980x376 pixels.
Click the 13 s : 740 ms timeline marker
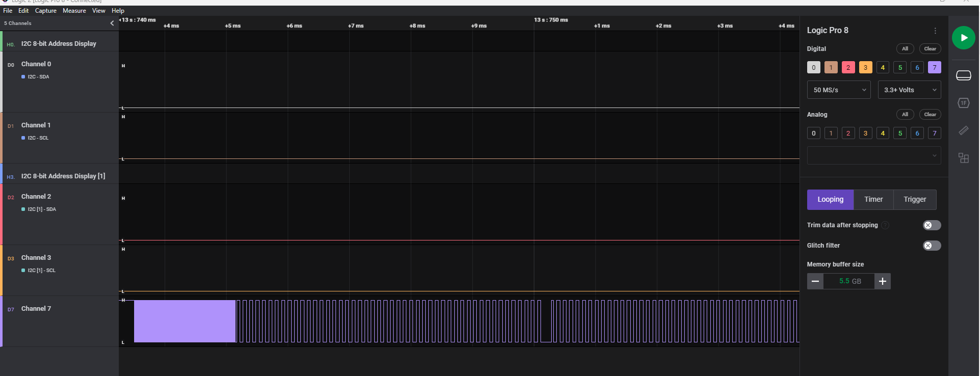point(138,20)
